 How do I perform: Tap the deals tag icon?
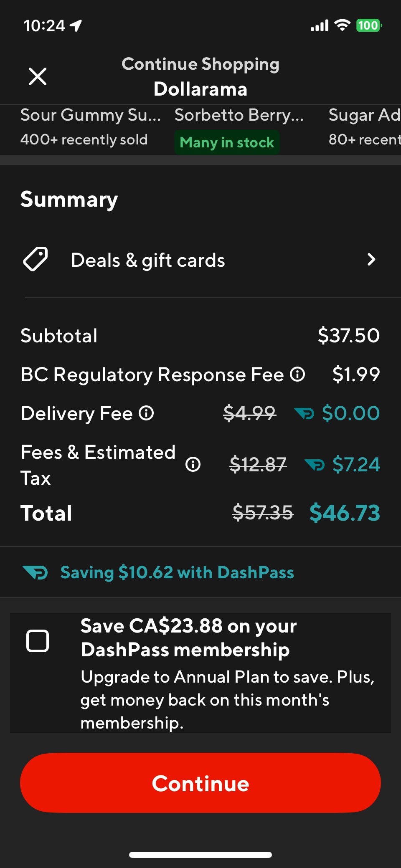point(36,259)
